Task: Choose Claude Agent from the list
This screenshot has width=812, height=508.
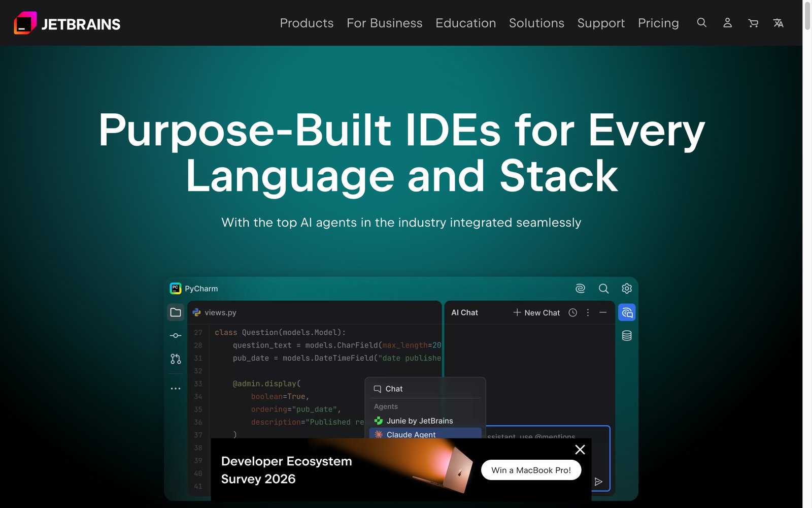Action: click(425, 434)
